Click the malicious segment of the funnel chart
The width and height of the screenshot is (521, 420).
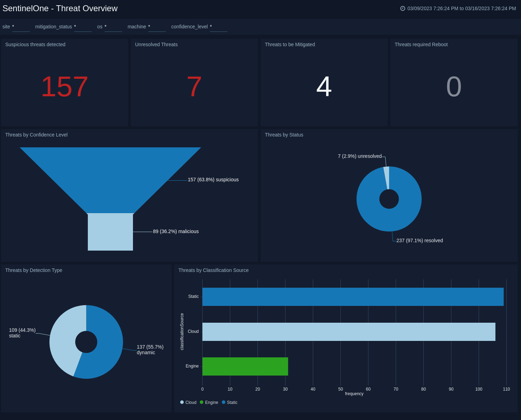point(110,231)
